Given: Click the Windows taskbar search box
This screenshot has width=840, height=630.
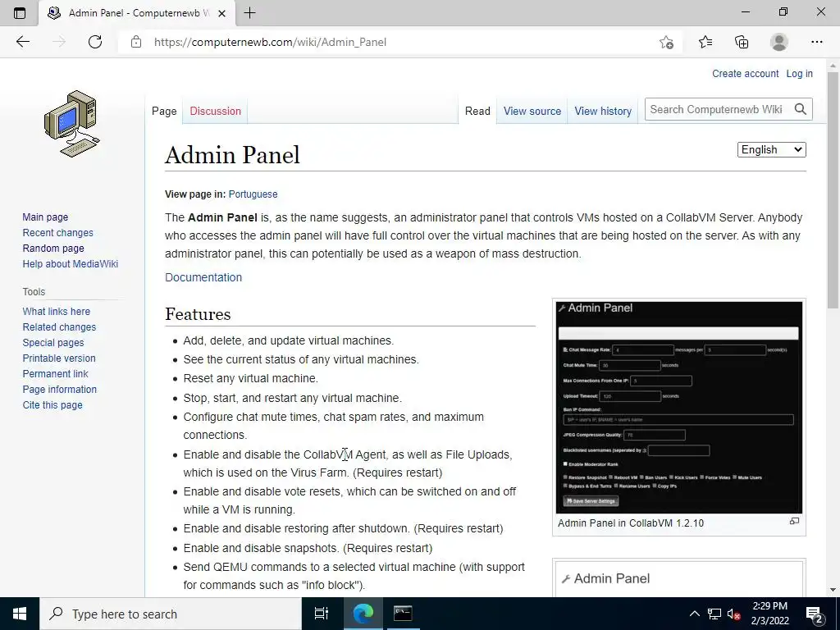Looking at the screenshot, I should [x=171, y=614].
